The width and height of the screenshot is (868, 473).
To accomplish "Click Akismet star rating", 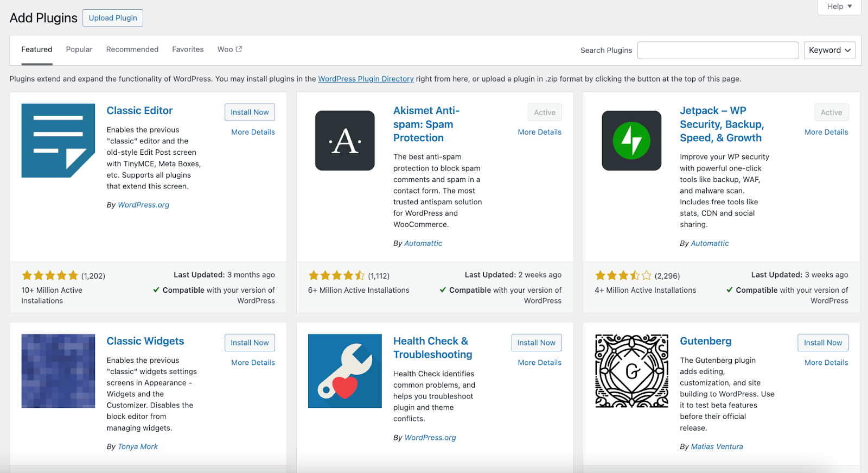I will (336, 275).
